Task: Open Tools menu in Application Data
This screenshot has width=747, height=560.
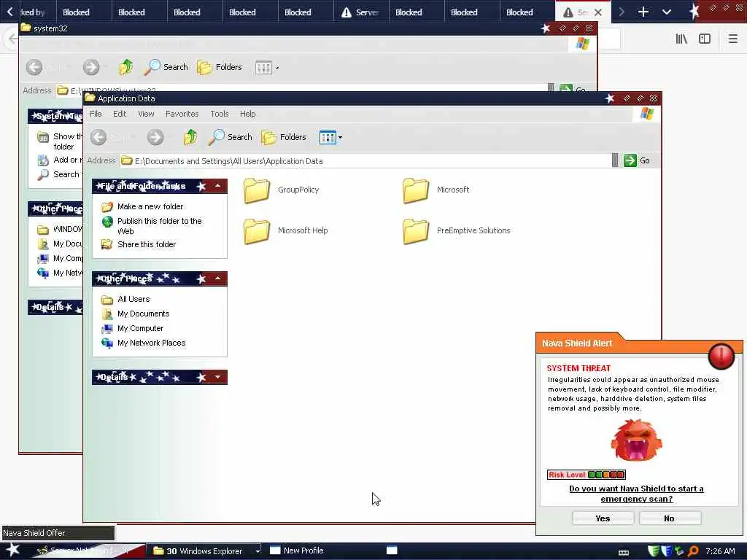Action: point(219,114)
